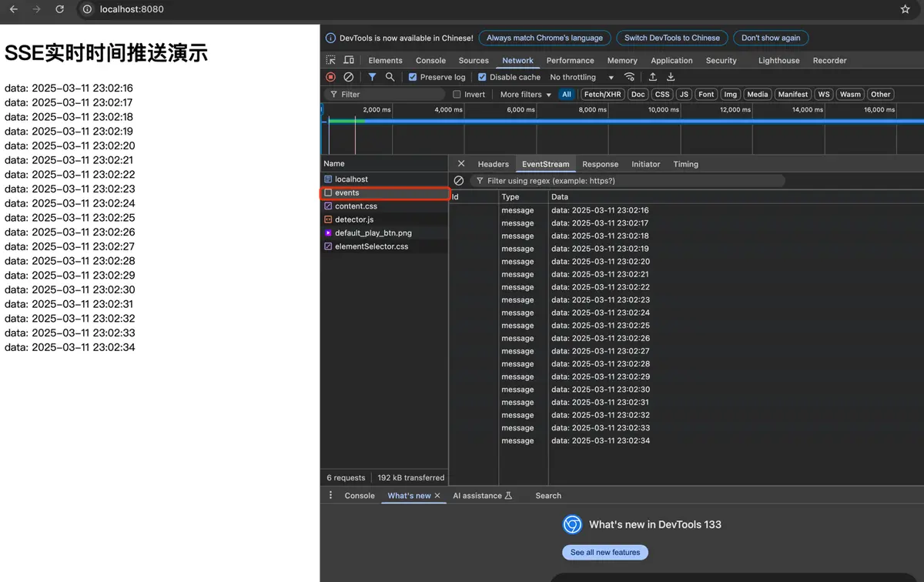This screenshot has height=582, width=924.
Task: Disable the Preserve log checkbox
Action: (413, 77)
